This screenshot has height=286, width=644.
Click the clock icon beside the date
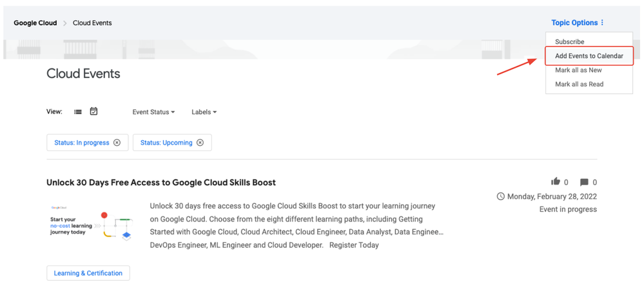[501, 196]
